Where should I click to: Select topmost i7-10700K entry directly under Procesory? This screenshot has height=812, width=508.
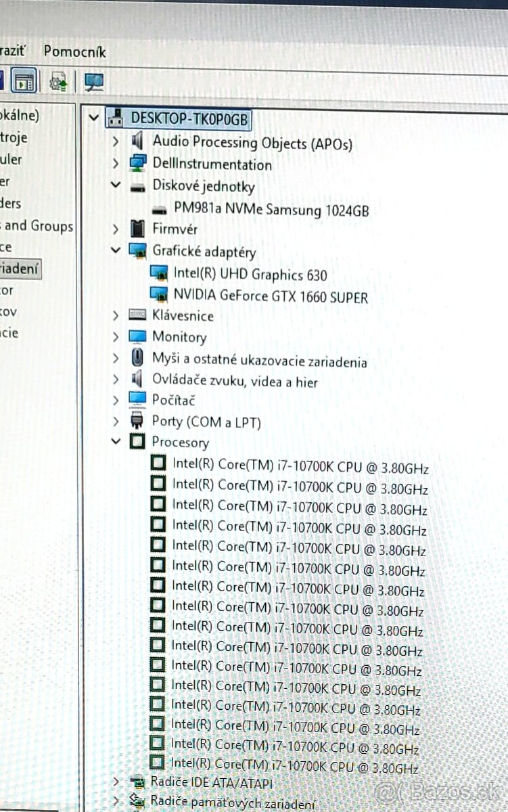pos(300,466)
